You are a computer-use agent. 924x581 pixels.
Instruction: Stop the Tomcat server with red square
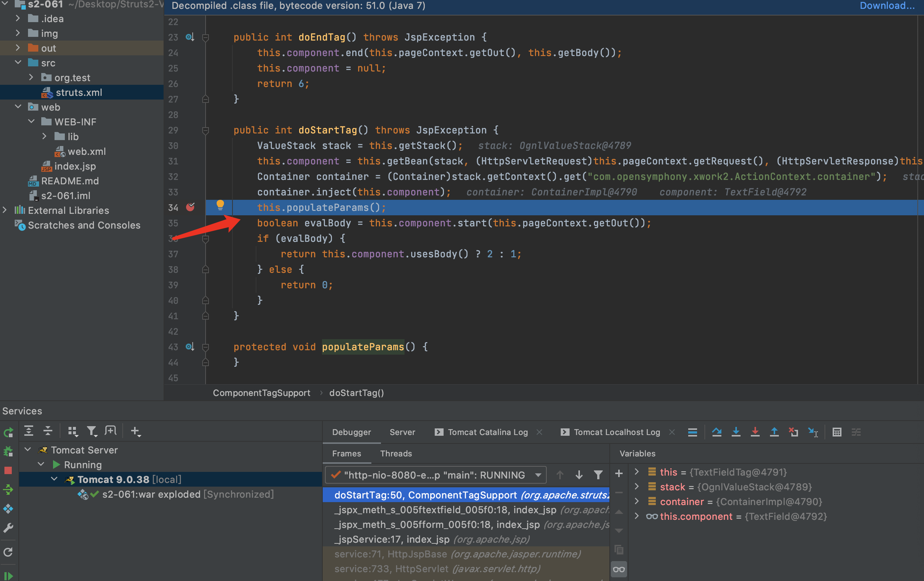pyautogui.click(x=8, y=470)
